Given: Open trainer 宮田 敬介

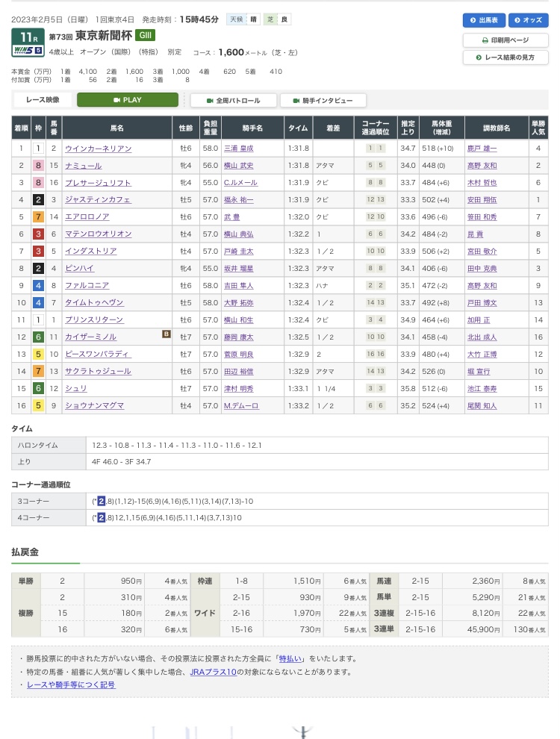Looking at the screenshot, I should (x=482, y=252).
